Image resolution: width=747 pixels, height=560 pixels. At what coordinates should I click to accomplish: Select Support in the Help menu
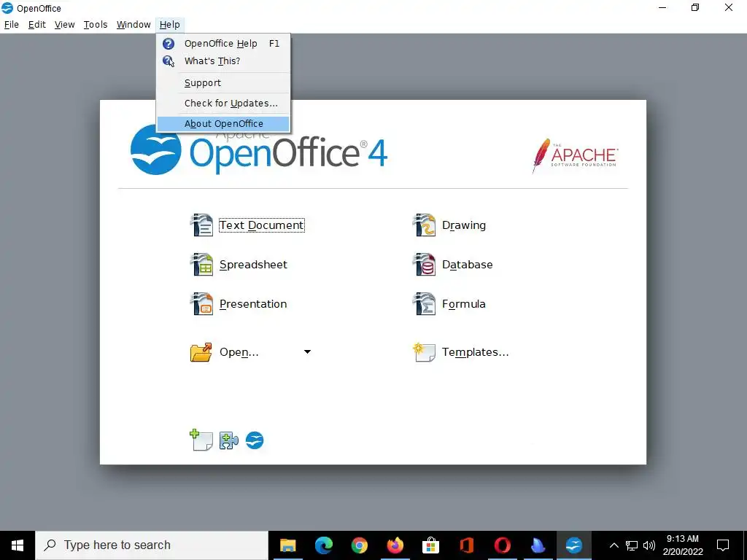pos(223,83)
